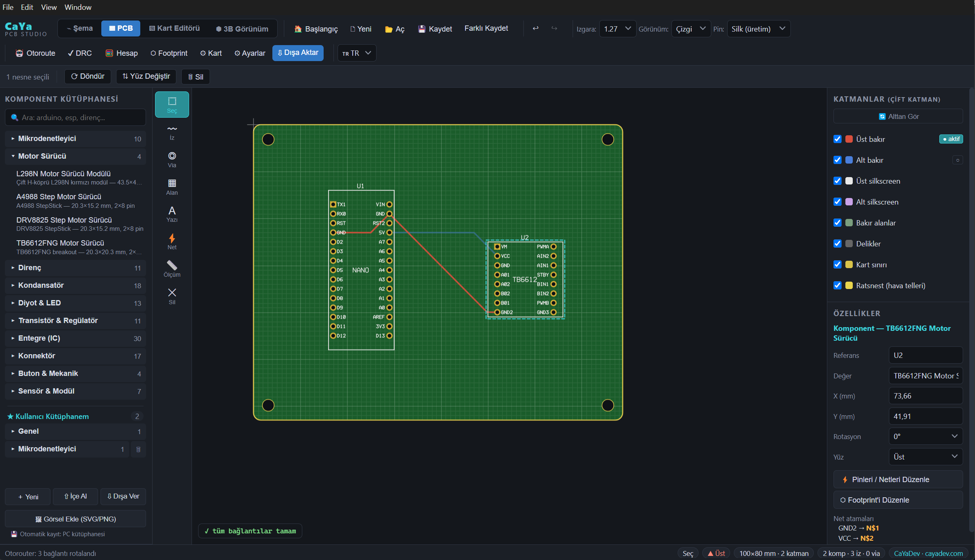This screenshot has height=560, width=975.
Task: Open Kart board settings
Action: (x=211, y=53)
